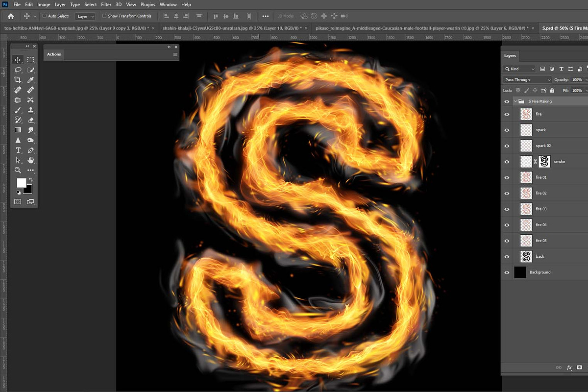Image resolution: width=588 pixels, height=392 pixels.
Task: Click the Actions panel tab
Action: (x=54, y=54)
